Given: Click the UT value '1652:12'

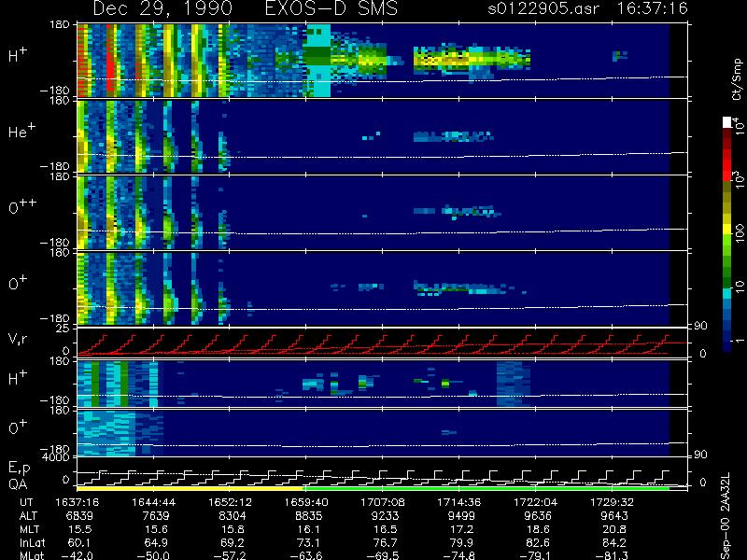Looking at the screenshot, I should pos(230,502).
